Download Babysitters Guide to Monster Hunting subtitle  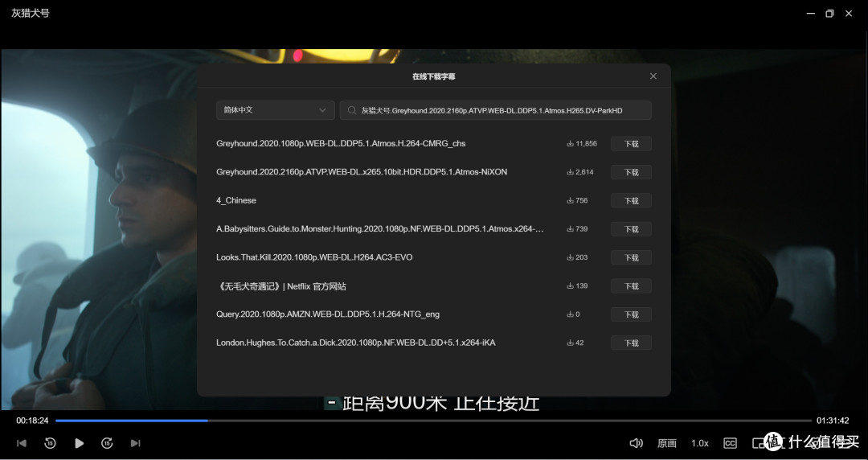(x=631, y=229)
